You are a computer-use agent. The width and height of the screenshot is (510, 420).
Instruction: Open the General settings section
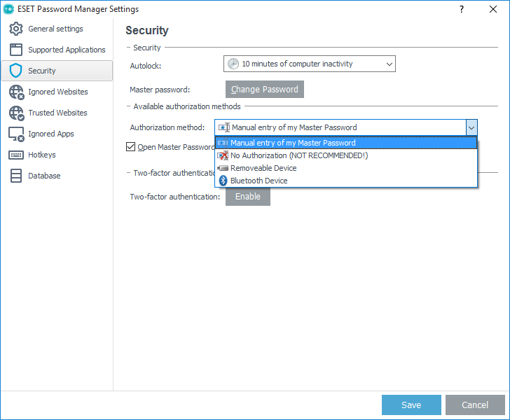[57, 29]
